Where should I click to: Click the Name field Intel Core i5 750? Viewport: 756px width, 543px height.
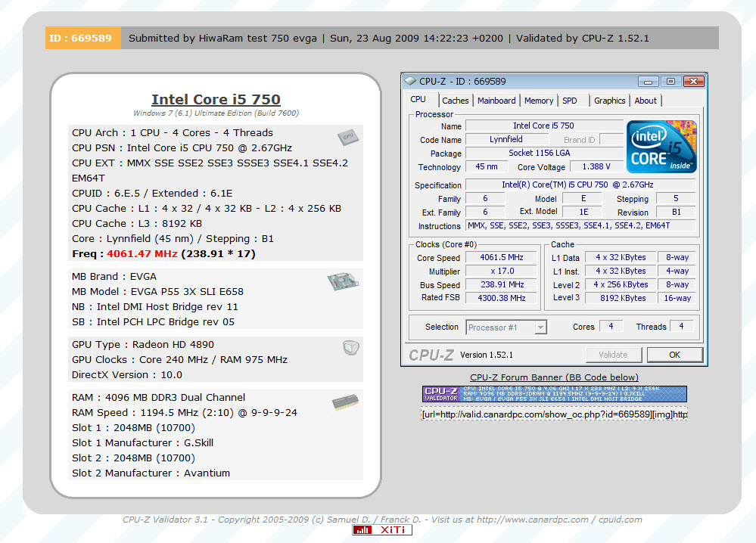click(545, 126)
